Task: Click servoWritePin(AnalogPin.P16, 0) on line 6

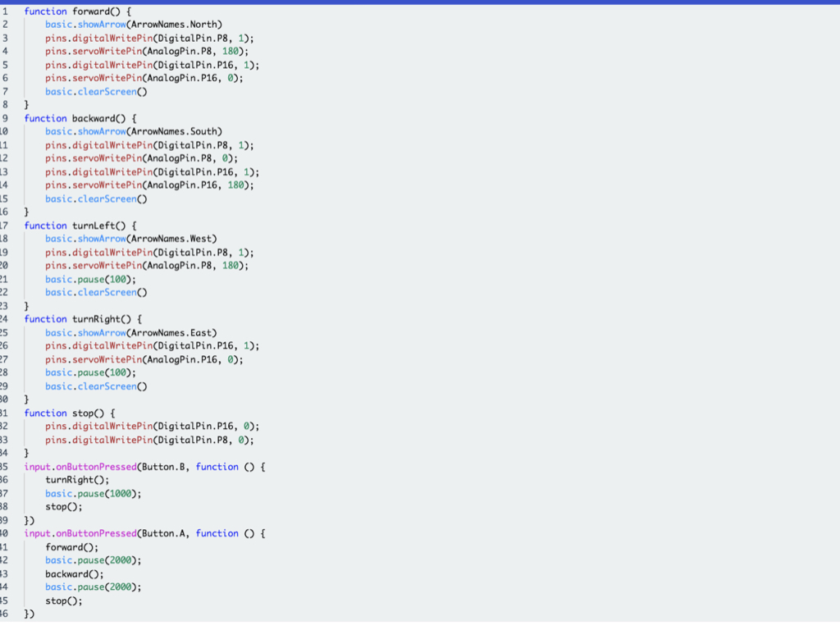Action: 155,78
